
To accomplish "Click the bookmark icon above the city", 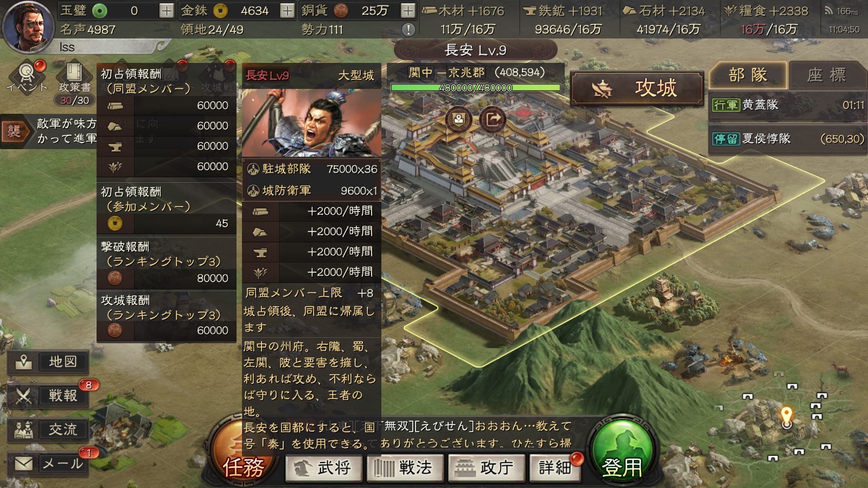I will (x=458, y=119).
